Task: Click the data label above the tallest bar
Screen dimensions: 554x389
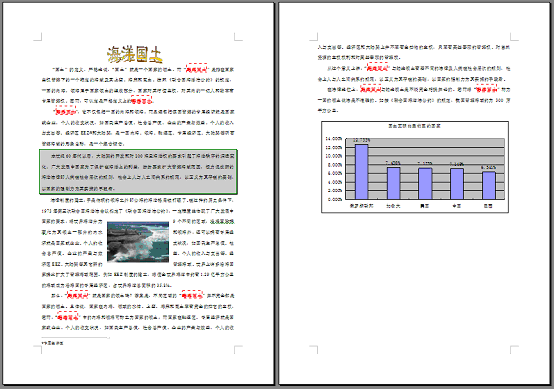Action: tap(361, 140)
